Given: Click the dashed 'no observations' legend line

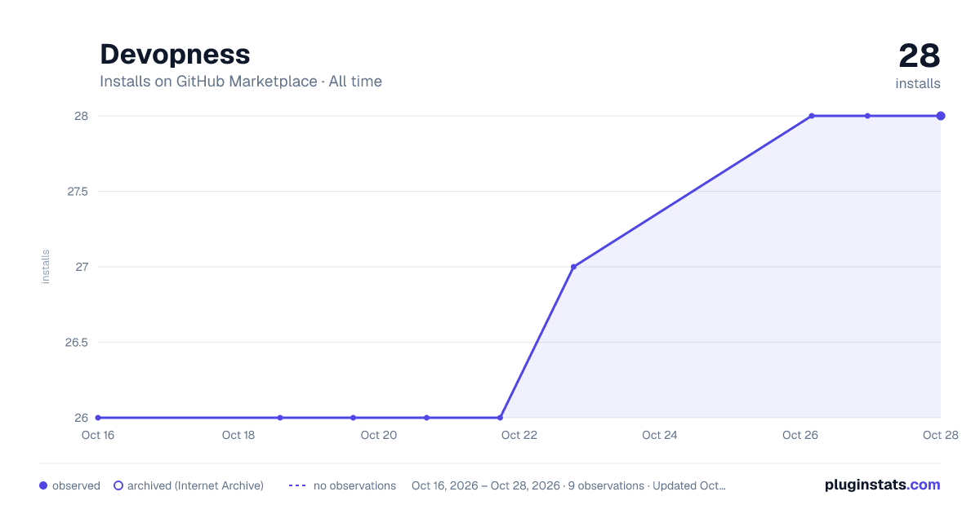Looking at the screenshot, I should click(x=297, y=485).
